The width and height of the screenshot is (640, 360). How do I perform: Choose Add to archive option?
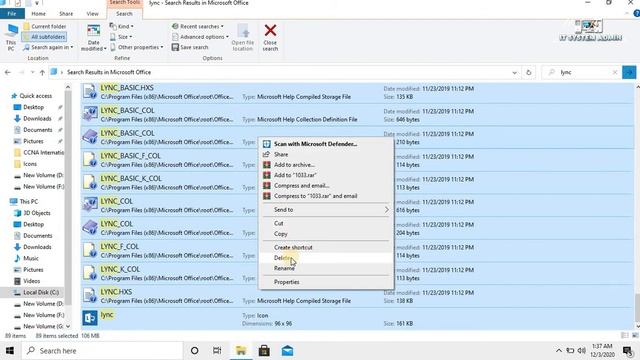pos(326,165)
